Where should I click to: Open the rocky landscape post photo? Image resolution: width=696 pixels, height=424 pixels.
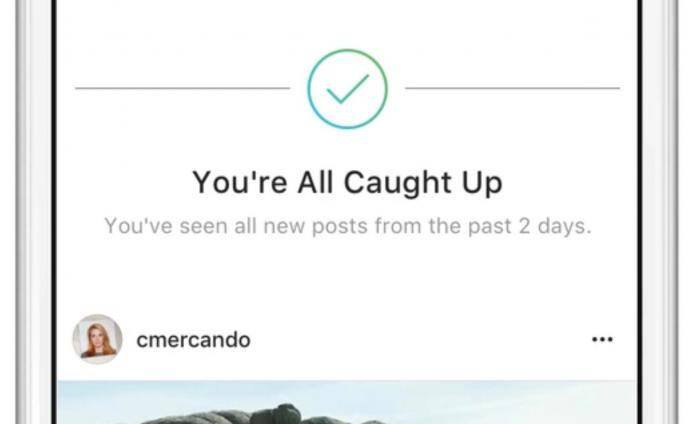347,402
